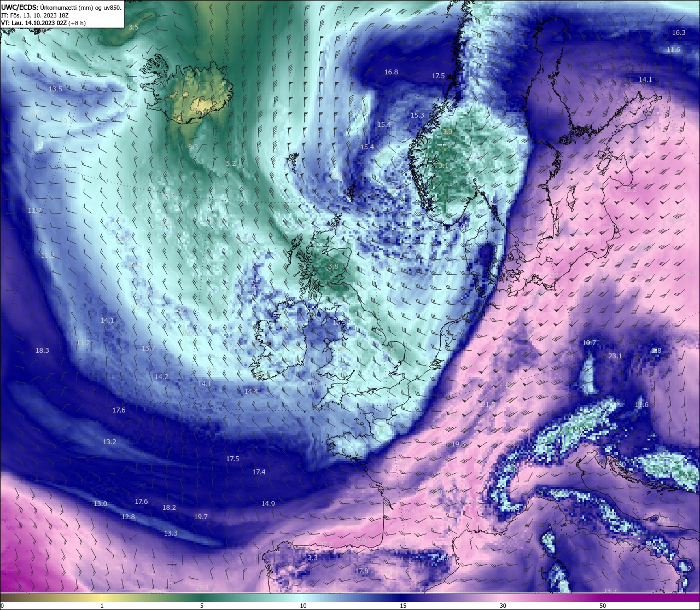700x610 pixels.
Task: Click the '30' label on the color scale
Action: coord(503,606)
